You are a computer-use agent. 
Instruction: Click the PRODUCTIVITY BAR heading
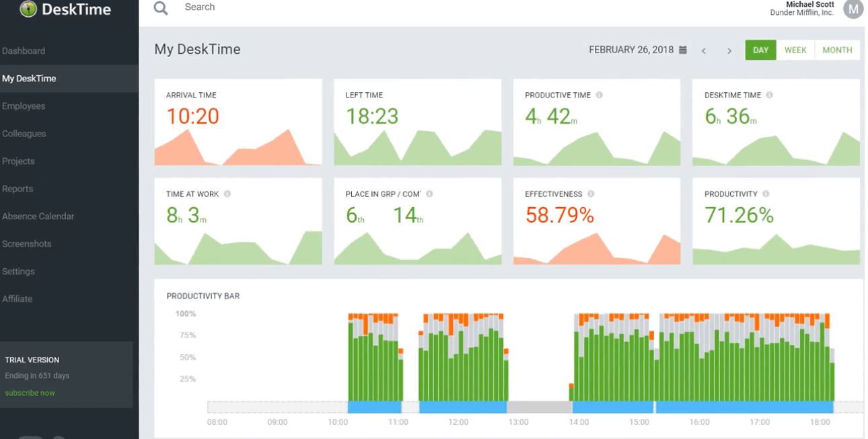pyautogui.click(x=203, y=296)
